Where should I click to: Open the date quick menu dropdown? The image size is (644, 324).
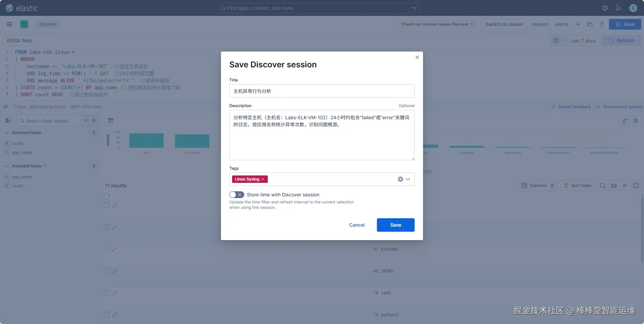point(558,40)
